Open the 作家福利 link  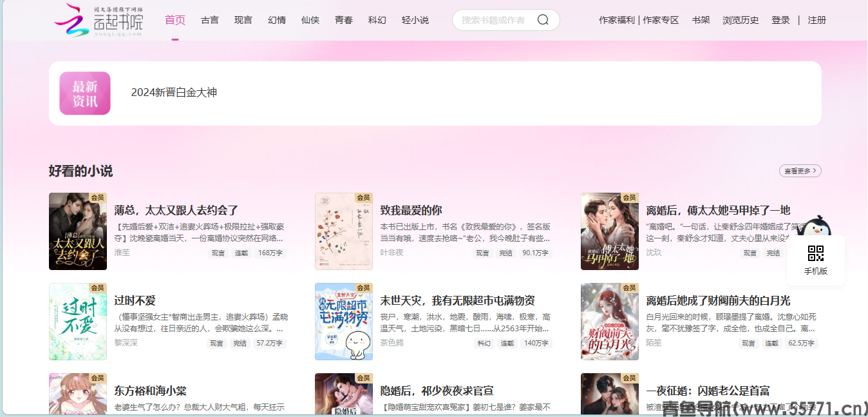point(617,20)
